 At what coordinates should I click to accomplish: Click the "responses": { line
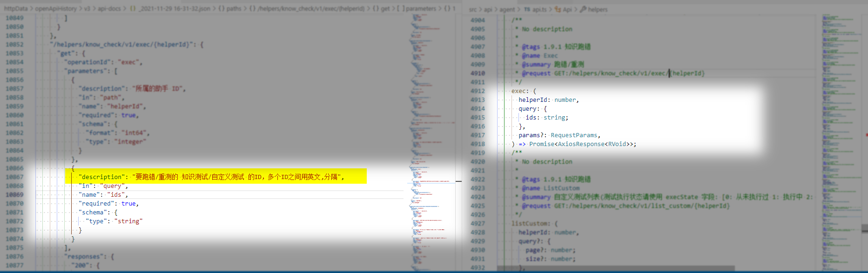(89, 256)
